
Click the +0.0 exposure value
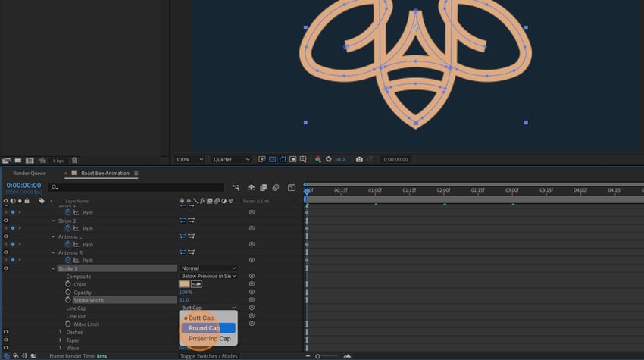tap(339, 160)
